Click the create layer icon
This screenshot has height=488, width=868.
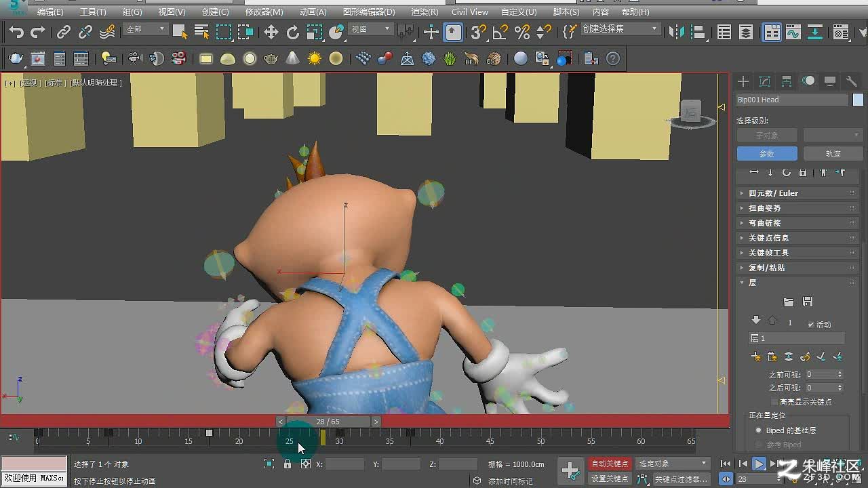756,357
